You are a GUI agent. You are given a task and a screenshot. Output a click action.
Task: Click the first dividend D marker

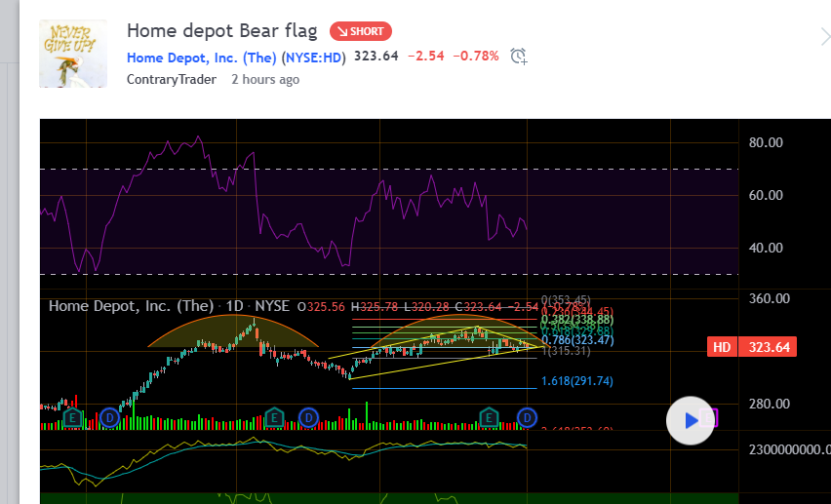pyautogui.click(x=109, y=418)
